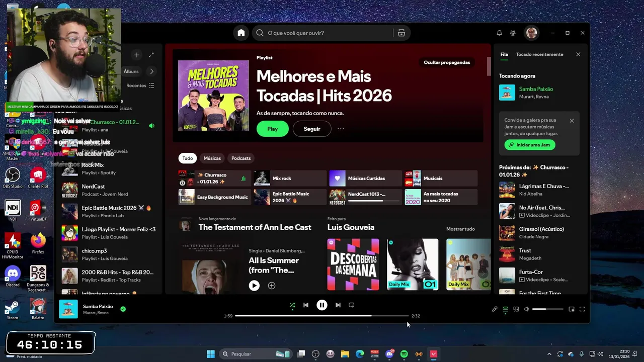Click Iniciar uma Jam button
644x362 pixels.
pos(530,145)
